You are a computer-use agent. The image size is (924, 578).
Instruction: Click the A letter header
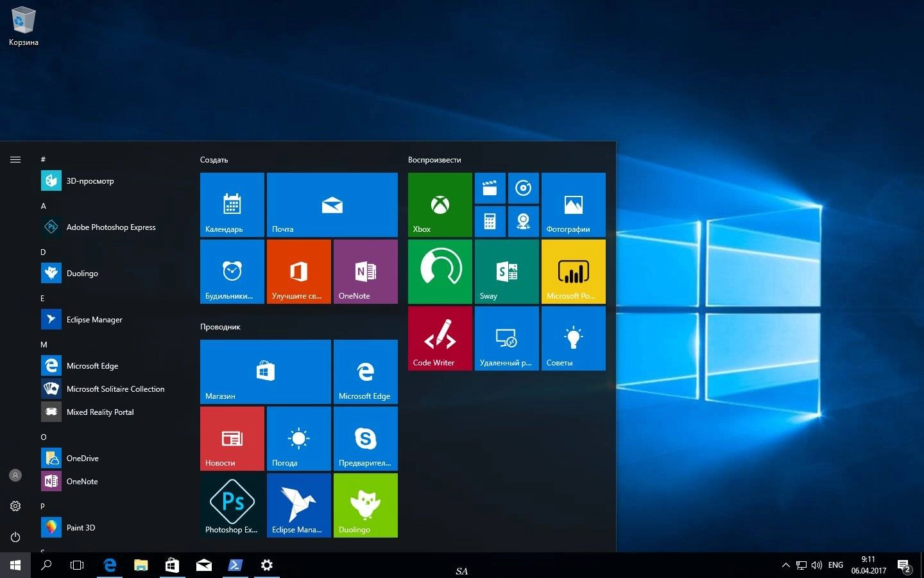(43, 206)
